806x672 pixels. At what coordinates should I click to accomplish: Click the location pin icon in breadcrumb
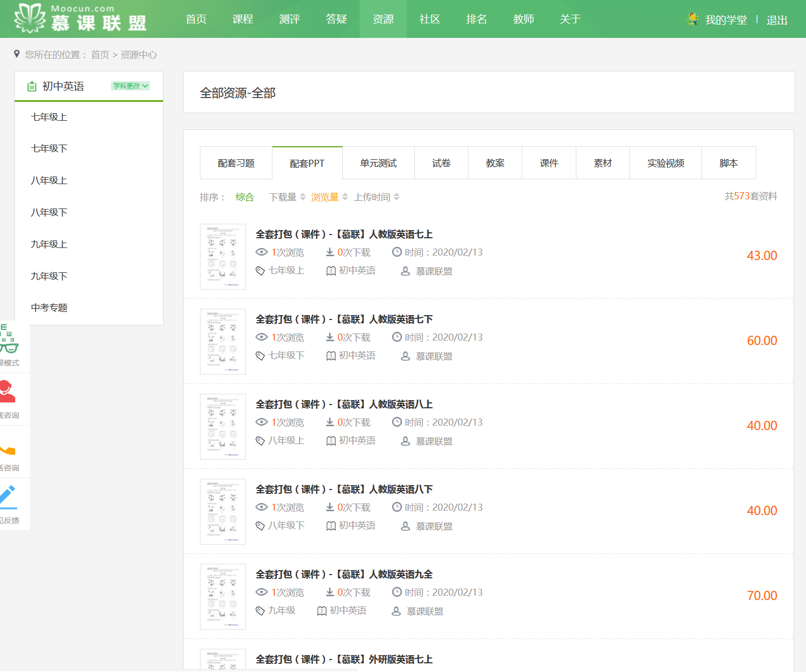point(17,54)
